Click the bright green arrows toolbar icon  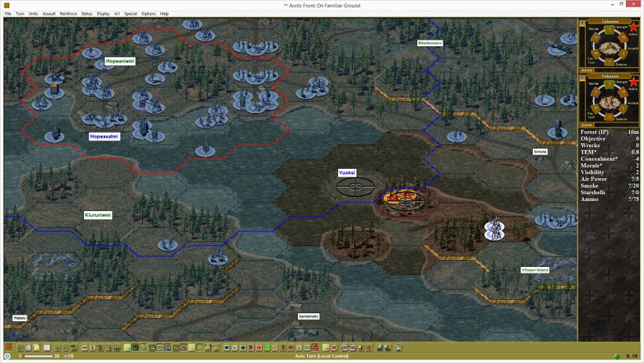click(x=267, y=348)
